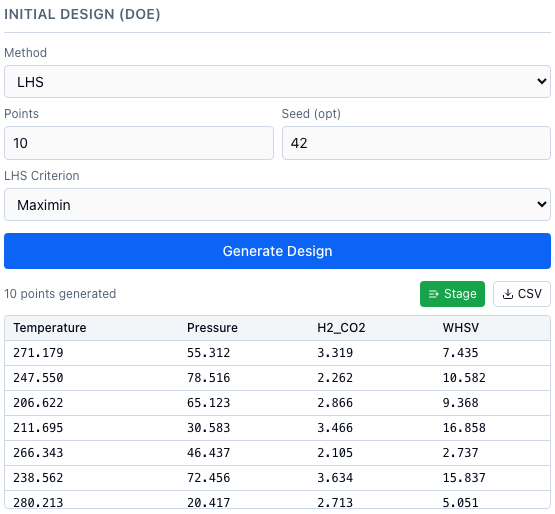Click the Seed (opt) input field
The height and width of the screenshot is (514, 555).
(416, 143)
